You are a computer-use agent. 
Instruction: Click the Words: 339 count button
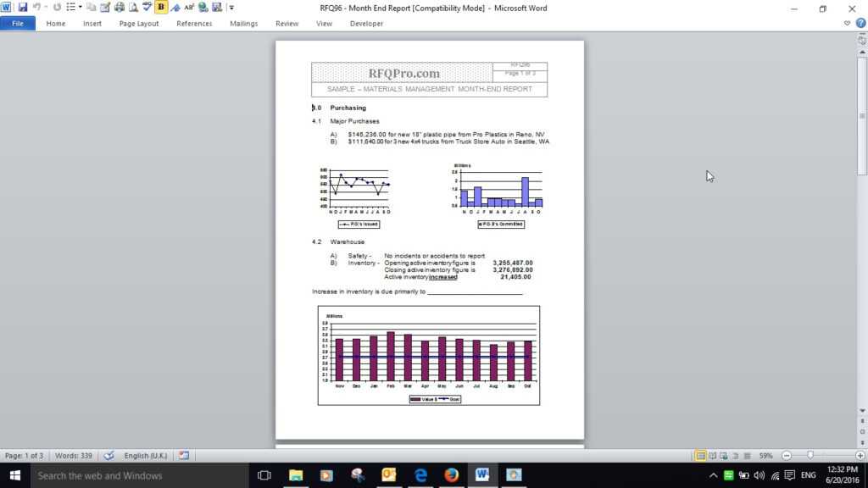click(x=74, y=455)
